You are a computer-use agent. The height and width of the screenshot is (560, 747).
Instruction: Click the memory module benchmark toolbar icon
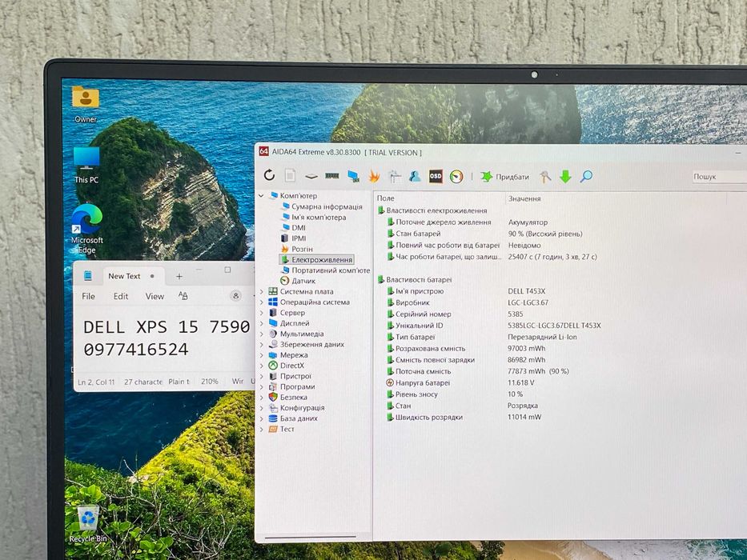click(x=332, y=176)
